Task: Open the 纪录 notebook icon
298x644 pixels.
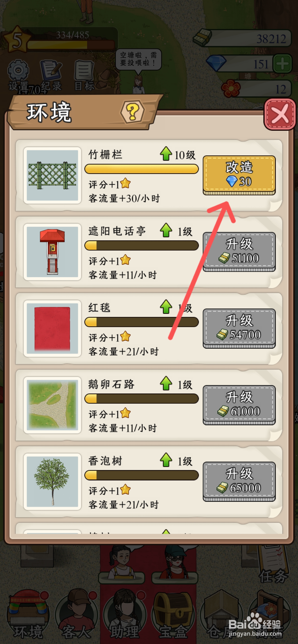Action: [x=51, y=75]
